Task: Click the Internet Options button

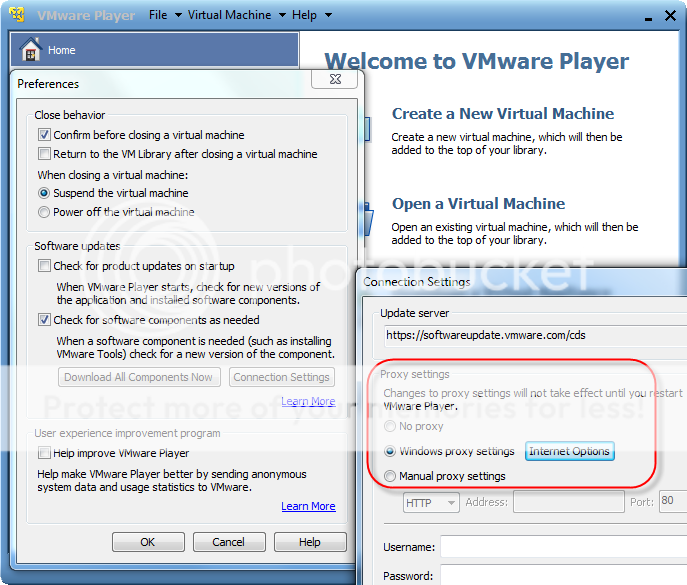Action: click(x=569, y=451)
